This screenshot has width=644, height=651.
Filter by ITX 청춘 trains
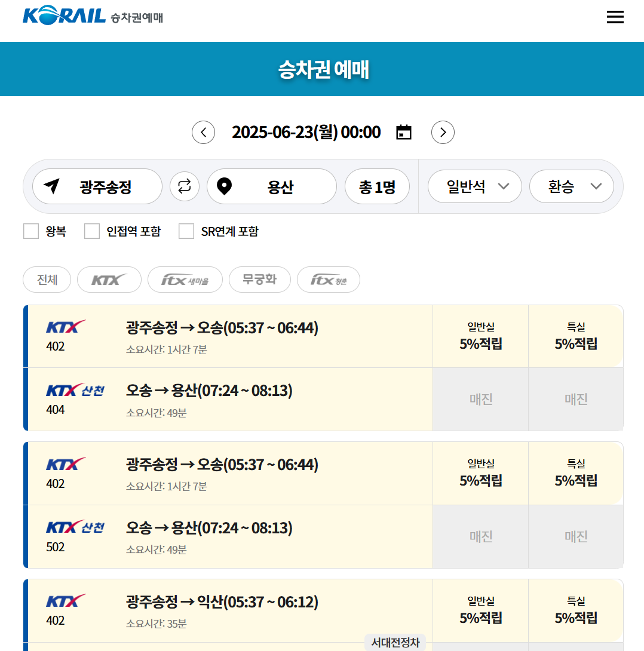[329, 280]
